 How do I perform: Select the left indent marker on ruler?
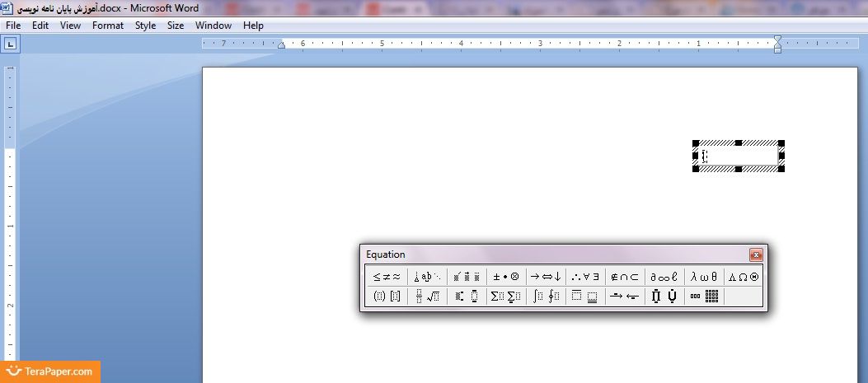point(282,44)
